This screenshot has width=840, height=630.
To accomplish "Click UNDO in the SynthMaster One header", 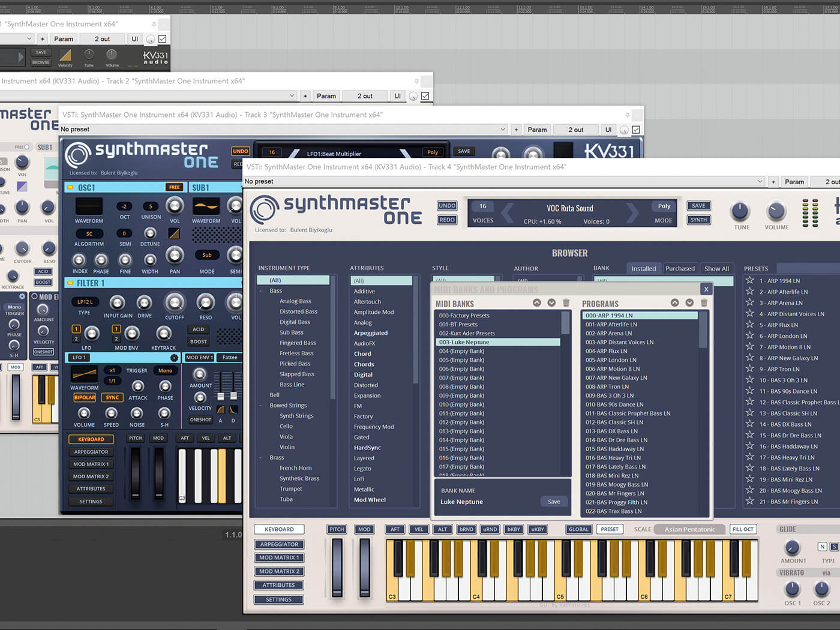I will click(x=446, y=205).
